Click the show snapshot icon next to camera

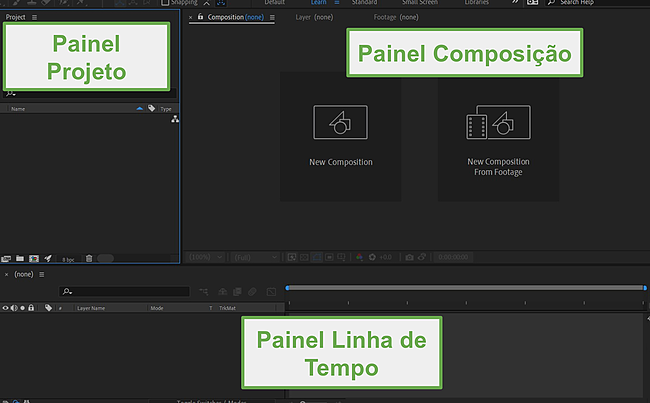tap(422, 257)
